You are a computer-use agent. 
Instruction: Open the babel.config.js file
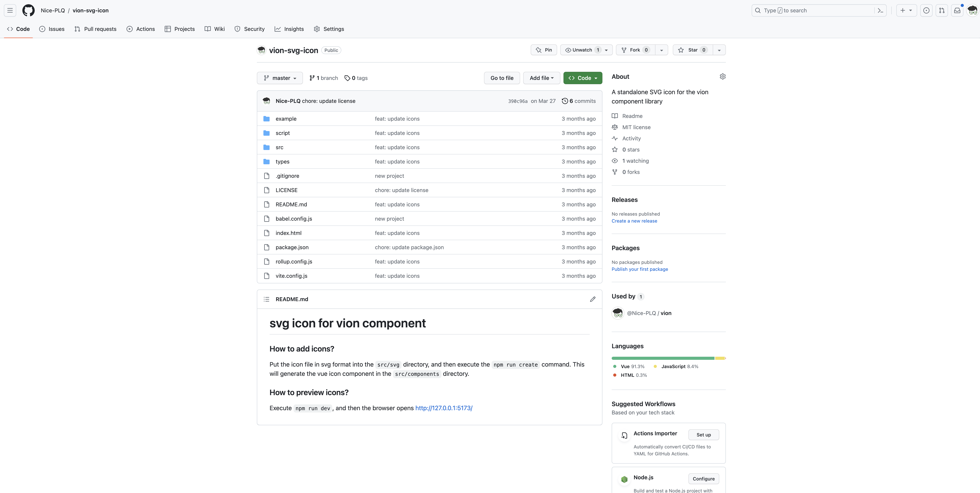[294, 219]
